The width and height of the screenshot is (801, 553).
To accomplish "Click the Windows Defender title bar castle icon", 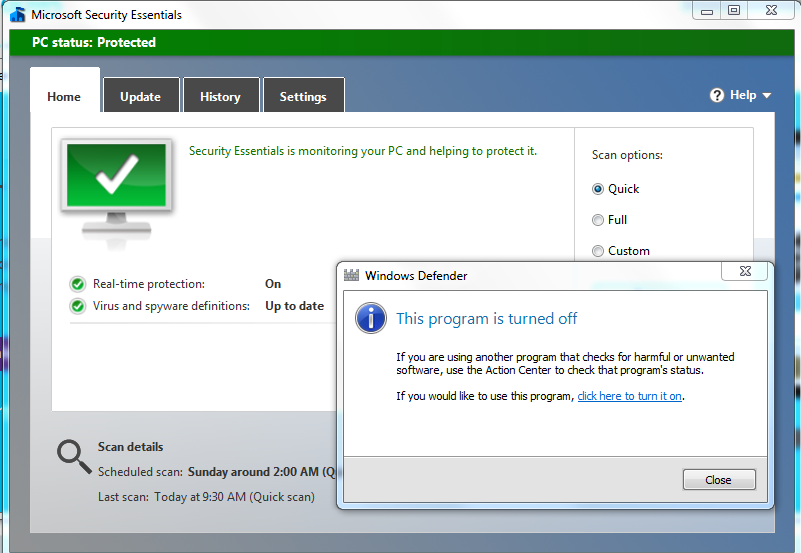I will [x=352, y=276].
